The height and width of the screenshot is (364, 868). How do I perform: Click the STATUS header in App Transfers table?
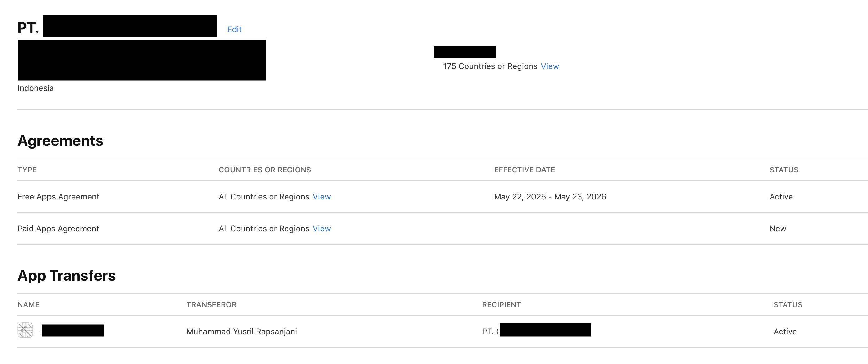click(788, 305)
